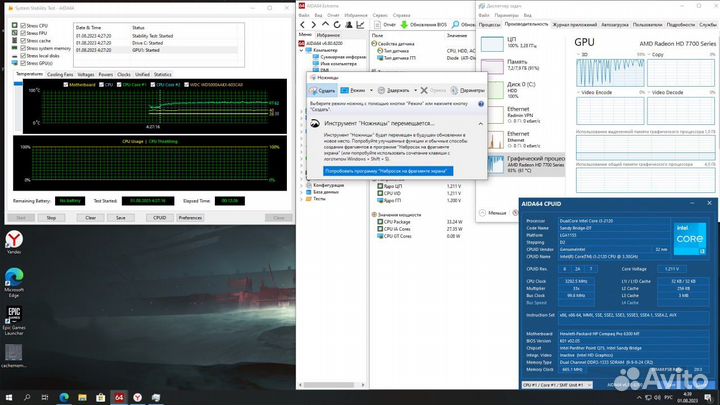Viewport: 720px width, 405px height.
Task: Click Попробовать программу Набросок link button
Action: 388,171
